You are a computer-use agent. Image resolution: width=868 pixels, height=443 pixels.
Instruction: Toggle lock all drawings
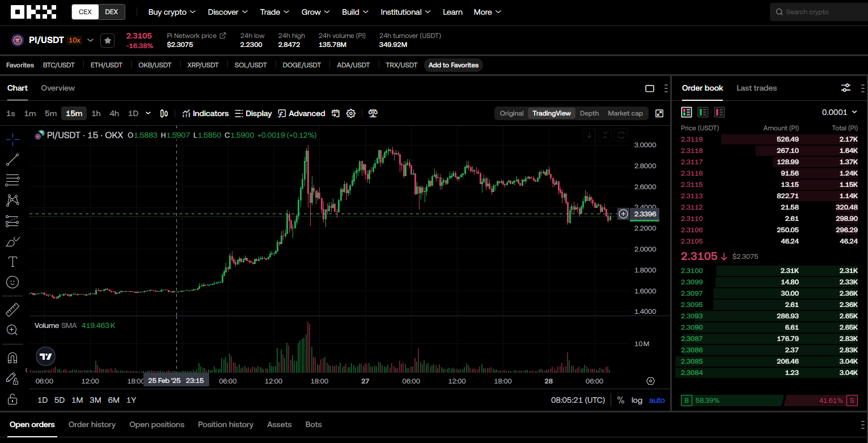click(12, 399)
